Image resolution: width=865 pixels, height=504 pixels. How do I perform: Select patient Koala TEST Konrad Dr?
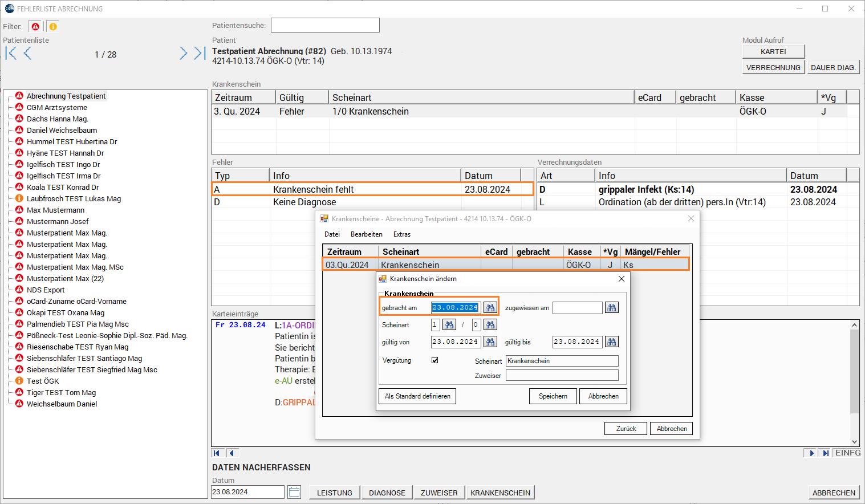pyautogui.click(x=63, y=187)
